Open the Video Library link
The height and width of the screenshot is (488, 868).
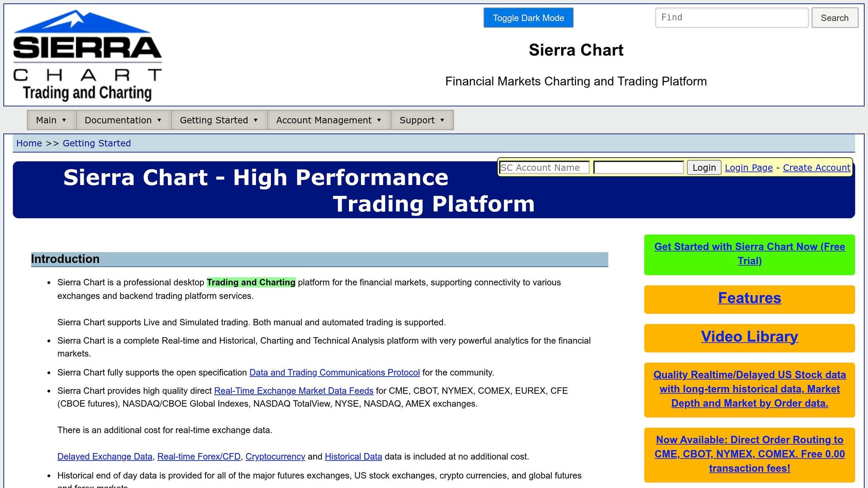tap(749, 336)
